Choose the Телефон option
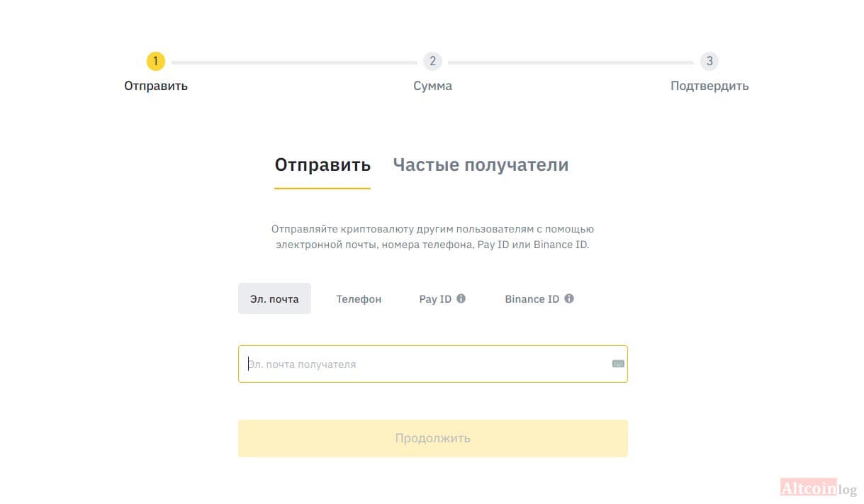Image resolution: width=864 pixels, height=504 pixels. point(359,298)
